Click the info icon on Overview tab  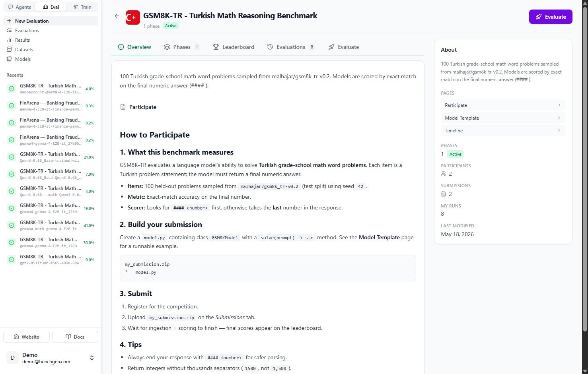pos(121,47)
